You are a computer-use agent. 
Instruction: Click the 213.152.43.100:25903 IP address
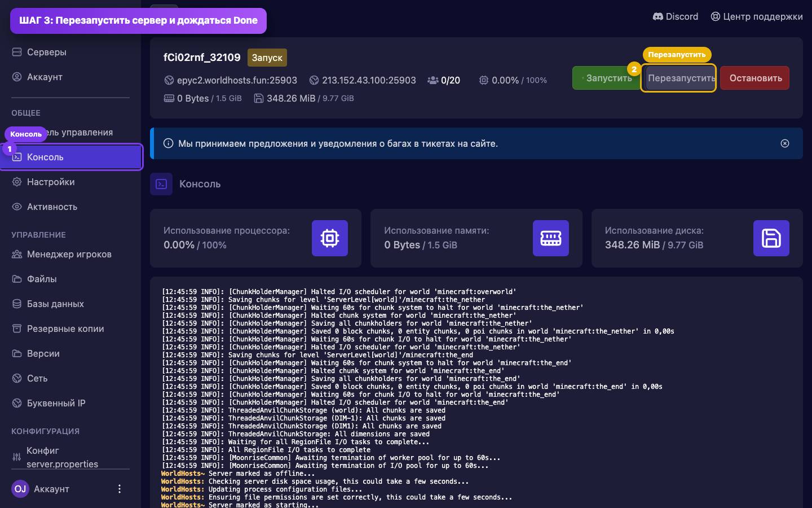click(369, 80)
